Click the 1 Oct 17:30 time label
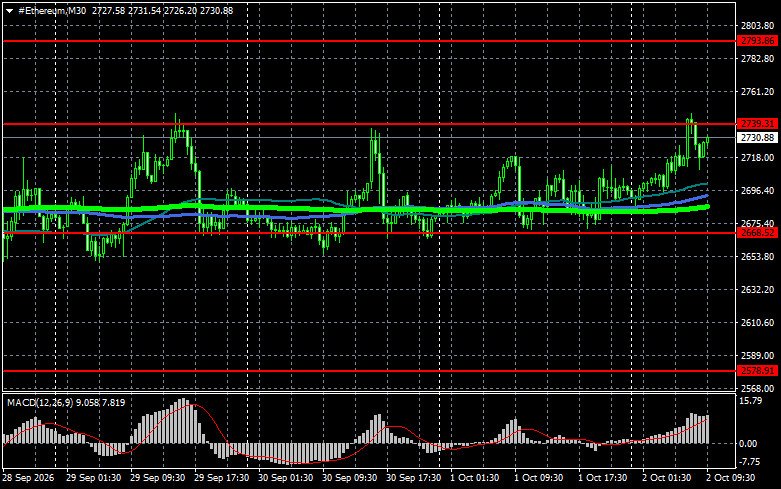 click(603, 478)
